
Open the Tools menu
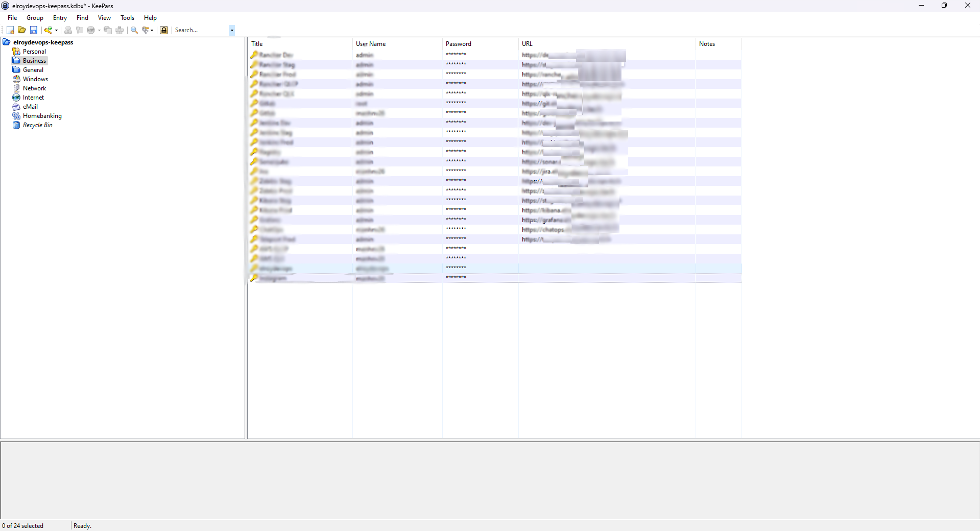[127, 18]
